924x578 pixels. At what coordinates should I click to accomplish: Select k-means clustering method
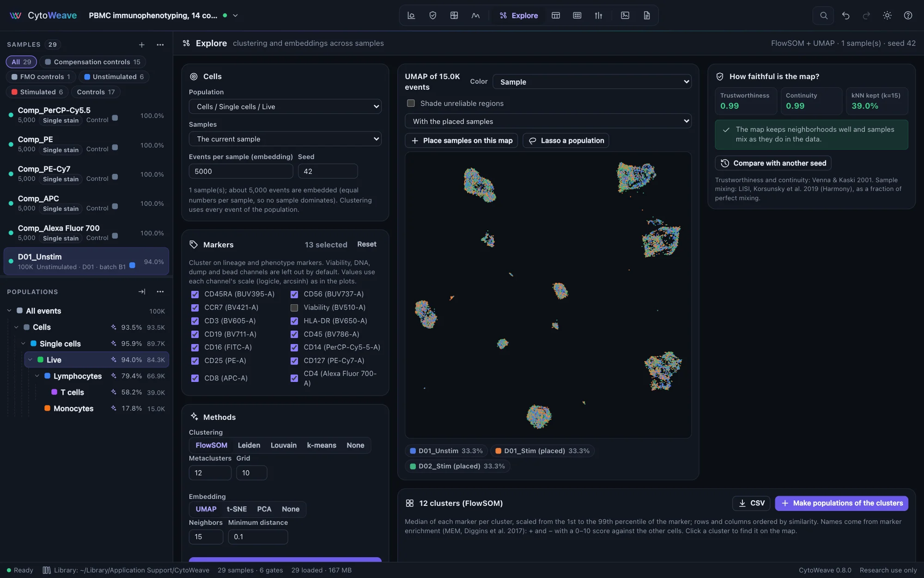point(322,445)
